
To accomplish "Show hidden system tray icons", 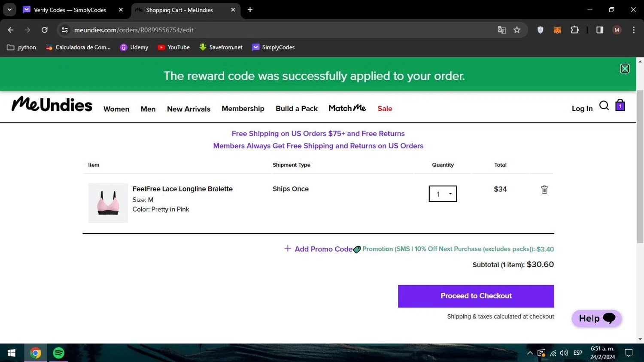I will 530,353.
